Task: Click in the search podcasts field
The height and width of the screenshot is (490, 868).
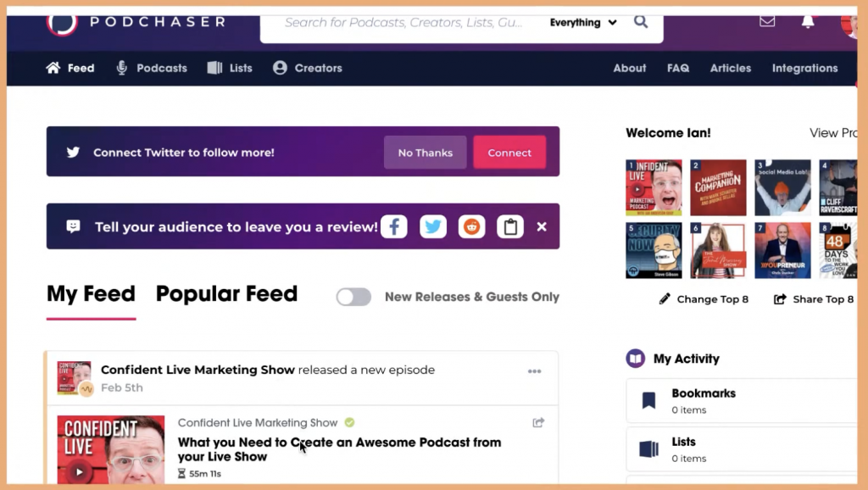Action: (x=403, y=22)
